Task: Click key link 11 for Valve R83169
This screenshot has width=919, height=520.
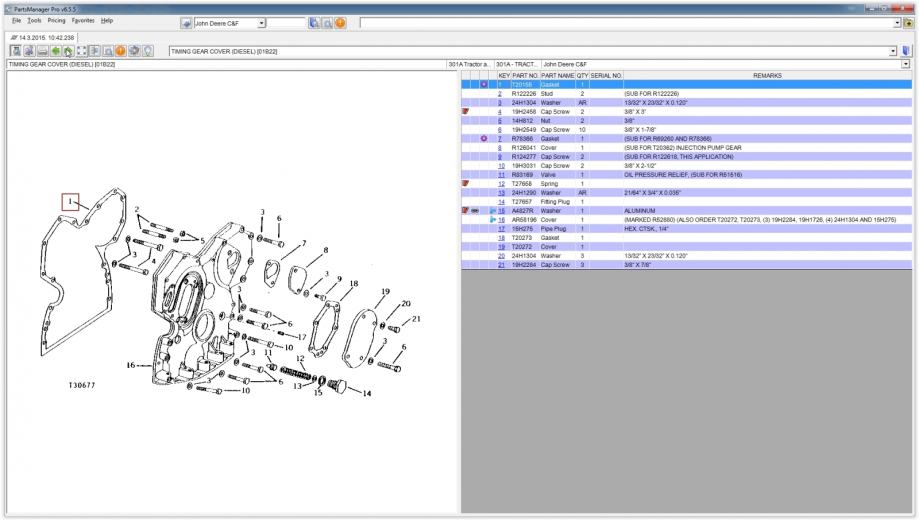Action: (500, 175)
